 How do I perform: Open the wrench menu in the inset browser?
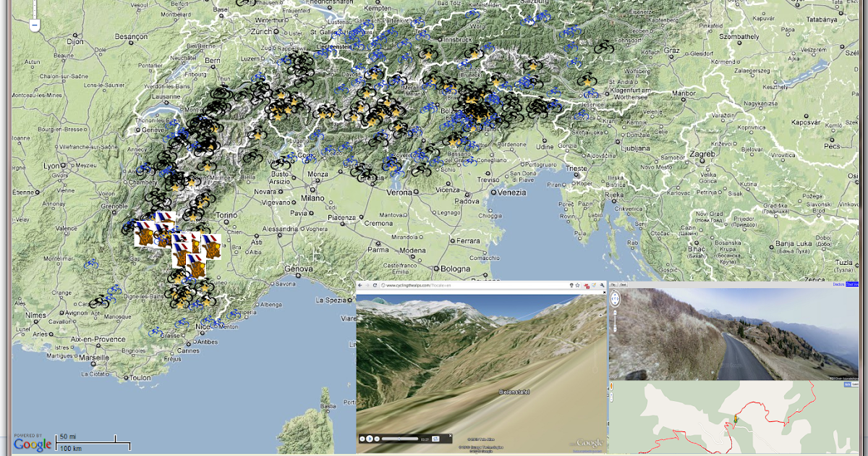tap(602, 285)
